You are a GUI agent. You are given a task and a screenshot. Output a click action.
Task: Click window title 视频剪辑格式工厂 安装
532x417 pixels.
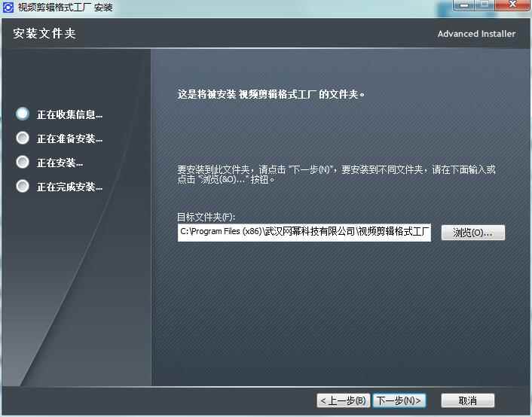click(65, 7)
